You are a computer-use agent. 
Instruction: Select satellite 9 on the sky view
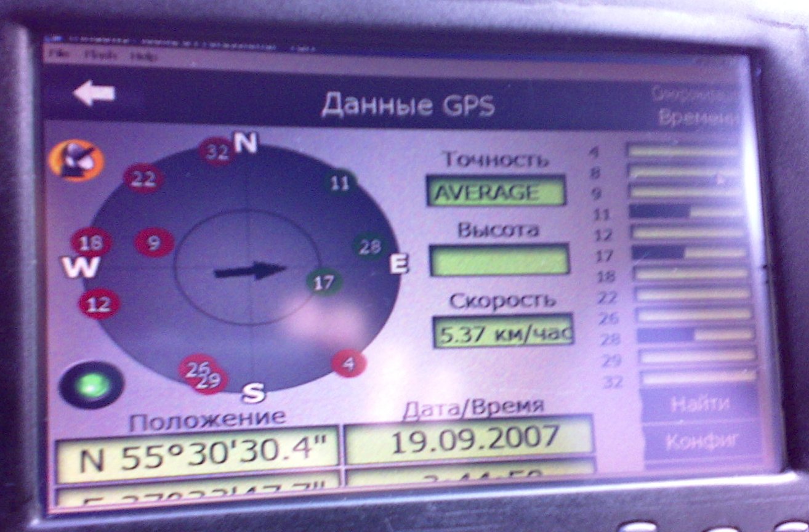tap(154, 243)
